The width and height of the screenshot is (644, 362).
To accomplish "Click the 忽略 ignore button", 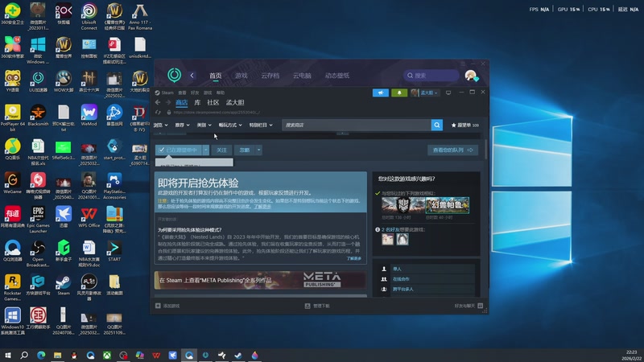I will 245,150.
